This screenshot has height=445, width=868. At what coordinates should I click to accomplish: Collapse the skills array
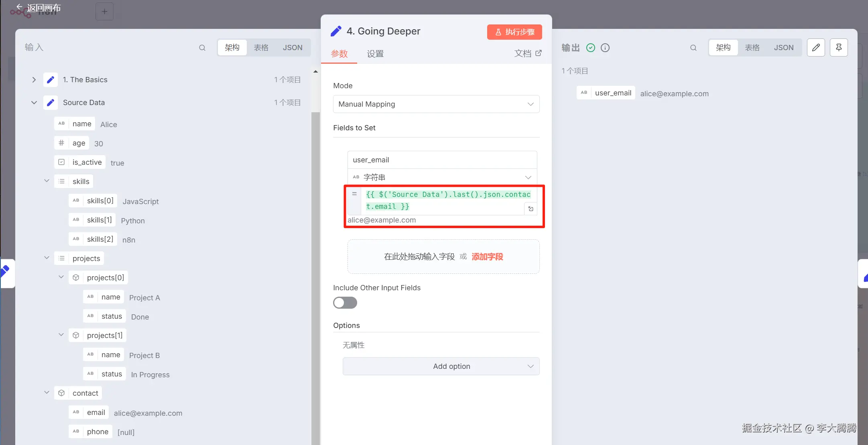point(47,181)
